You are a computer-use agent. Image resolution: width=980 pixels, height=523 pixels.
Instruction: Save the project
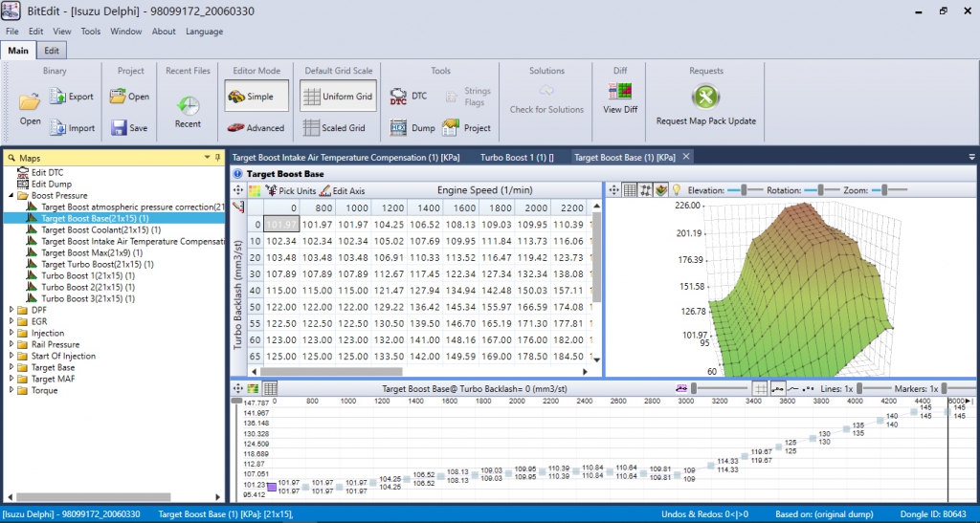point(129,128)
